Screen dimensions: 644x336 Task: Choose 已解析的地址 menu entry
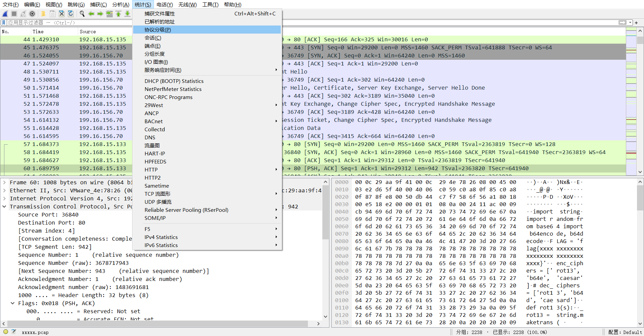click(x=207, y=21)
